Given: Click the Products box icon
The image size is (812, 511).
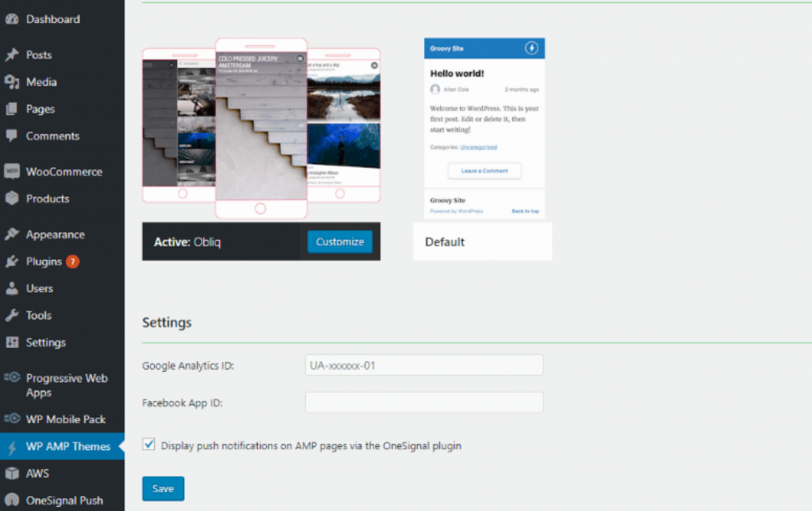Looking at the screenshot, I should point(12,199).
